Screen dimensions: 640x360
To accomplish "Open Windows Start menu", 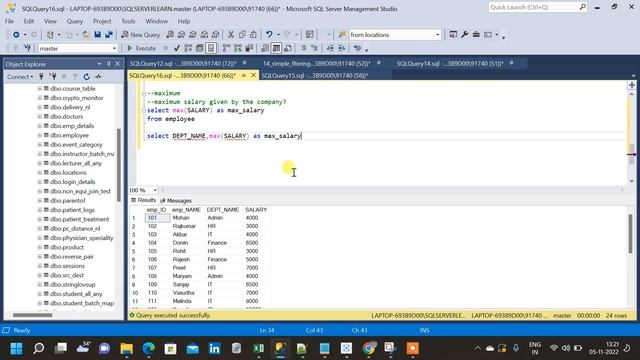I will [16, 348].
